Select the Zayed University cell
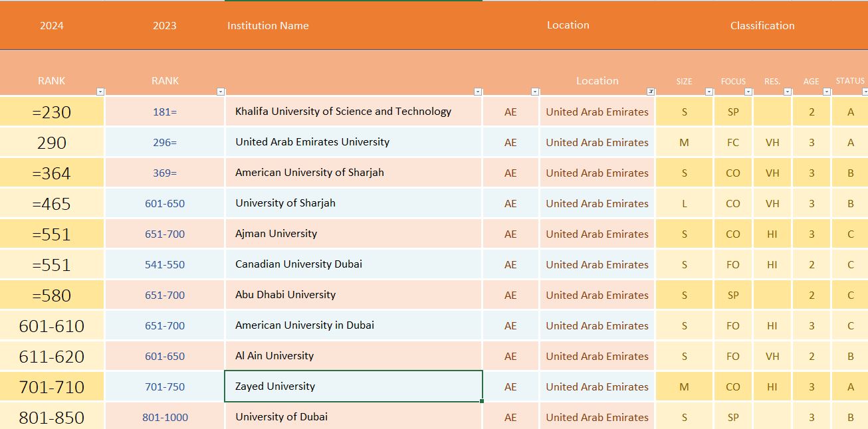Viewport: 868px width, 429px height. 353,386
